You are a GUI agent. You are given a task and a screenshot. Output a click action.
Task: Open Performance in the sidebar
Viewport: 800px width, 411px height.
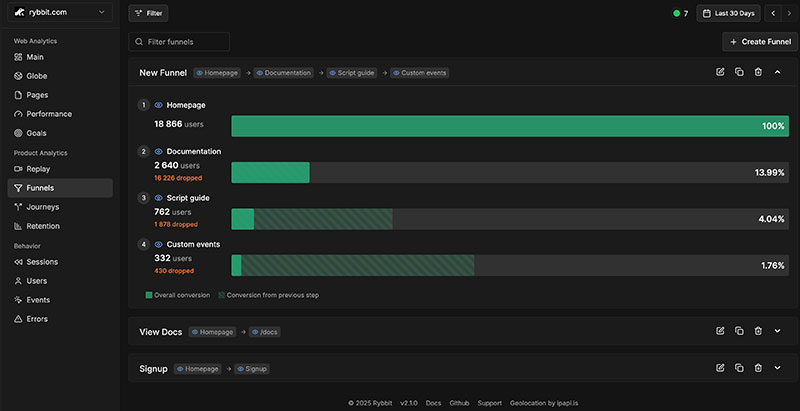tap(60, 114)
